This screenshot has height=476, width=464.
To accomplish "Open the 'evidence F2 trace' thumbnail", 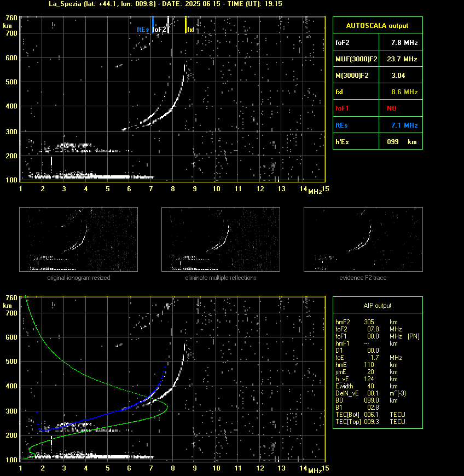I will [x=363, y=239].
